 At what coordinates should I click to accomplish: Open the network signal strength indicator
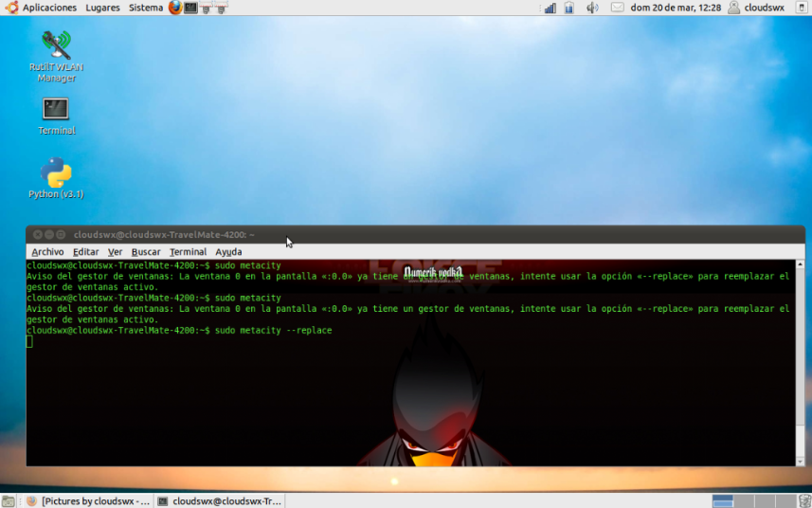(550, 8)
